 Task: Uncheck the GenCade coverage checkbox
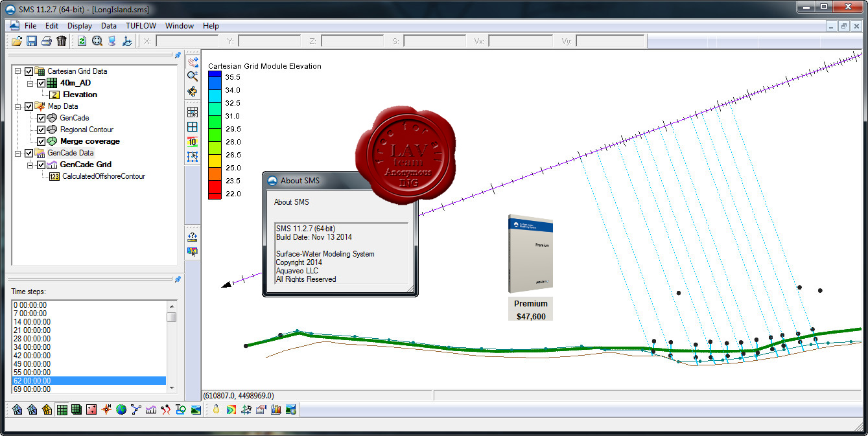[x=41, y=118]
